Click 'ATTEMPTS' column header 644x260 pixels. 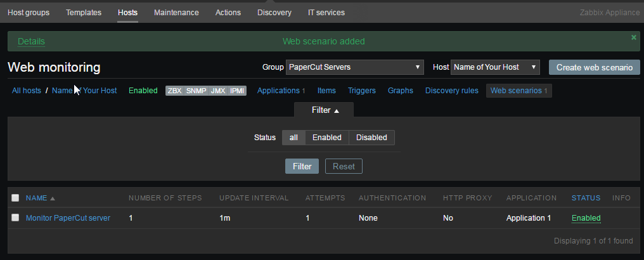(325, 198)
